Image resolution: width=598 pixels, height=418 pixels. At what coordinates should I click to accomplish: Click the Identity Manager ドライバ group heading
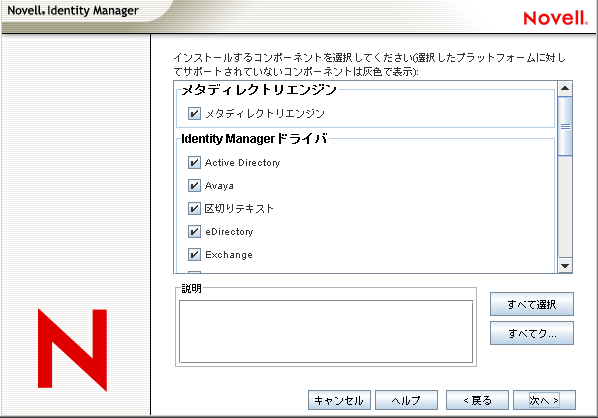coord(254,138)
